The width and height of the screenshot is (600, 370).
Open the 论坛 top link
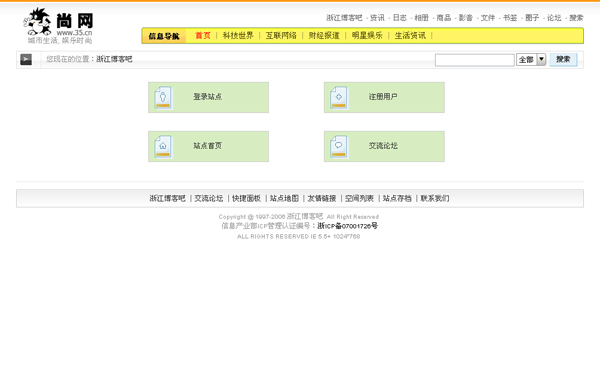point(554,18)
